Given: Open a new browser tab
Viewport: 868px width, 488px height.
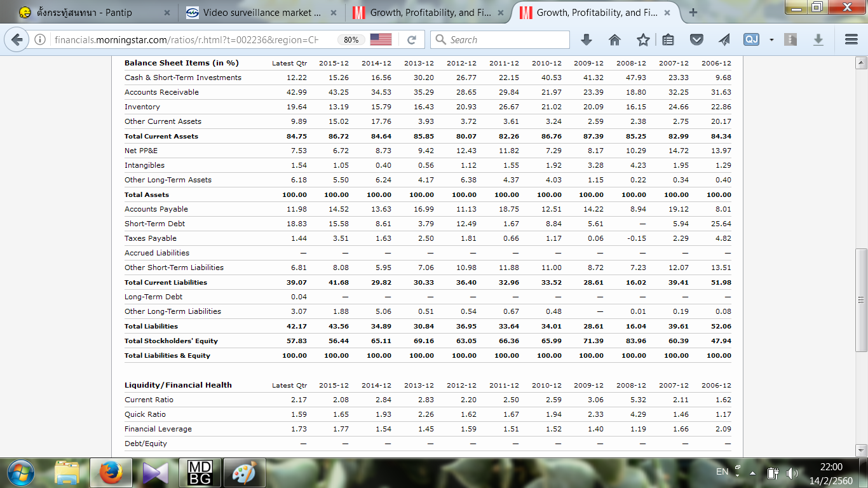Looking at the screenshot, I should pos(693,13).
